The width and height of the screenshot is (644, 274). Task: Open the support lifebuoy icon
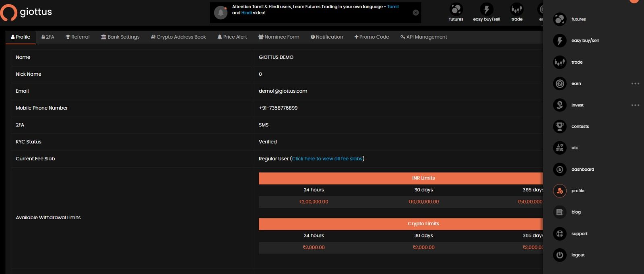point(559,234)
